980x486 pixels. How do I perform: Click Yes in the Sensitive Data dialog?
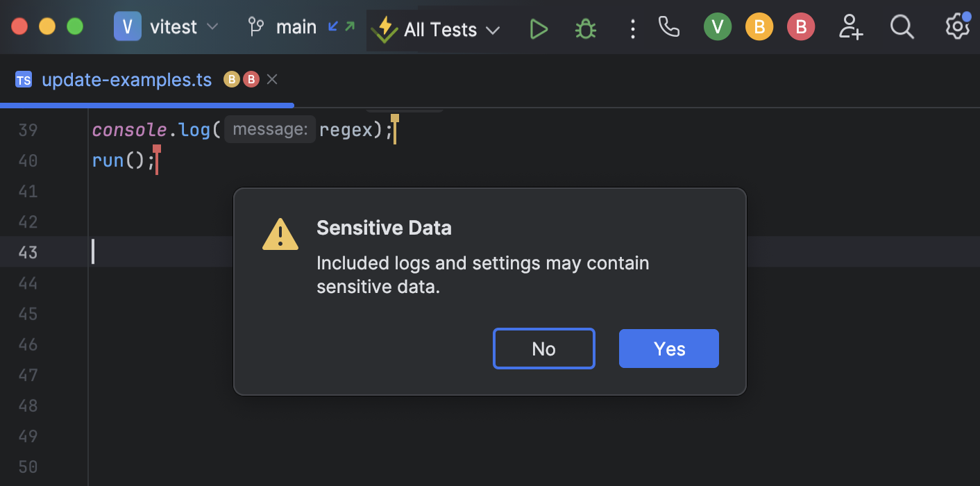click(x=669, y=349)
